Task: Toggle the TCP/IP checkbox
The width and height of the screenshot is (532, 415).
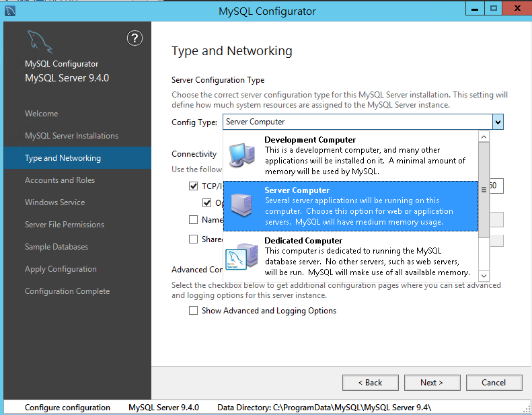Action: [x=194, y=186]
